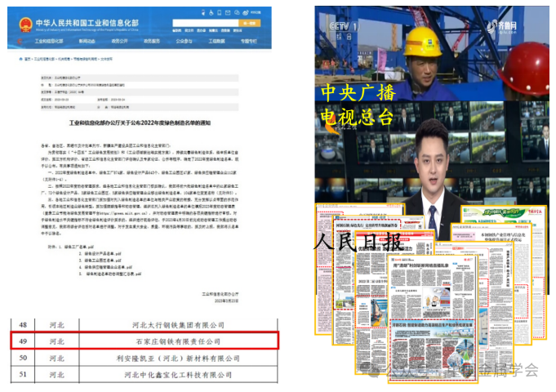This screenshot has height=392, width=556.
Task: Click the home icon in the breadcrumb
Action: click(x=20, y=60)
